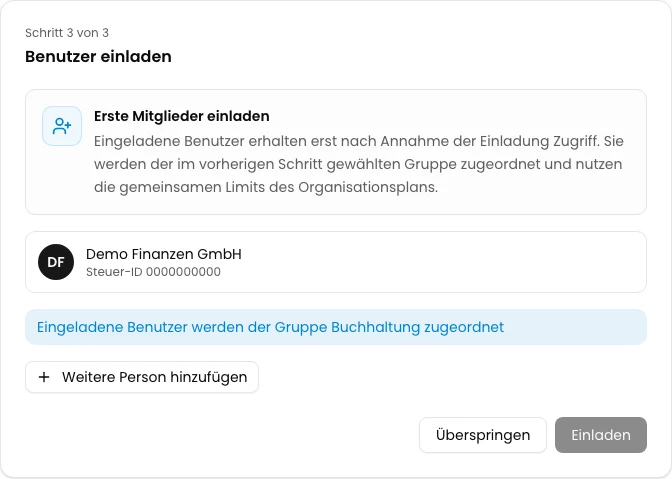Image resolution: width=672 pixels, height=479 pixels.
Task: Skip this step via Überspringen
Action: (483, 435)
